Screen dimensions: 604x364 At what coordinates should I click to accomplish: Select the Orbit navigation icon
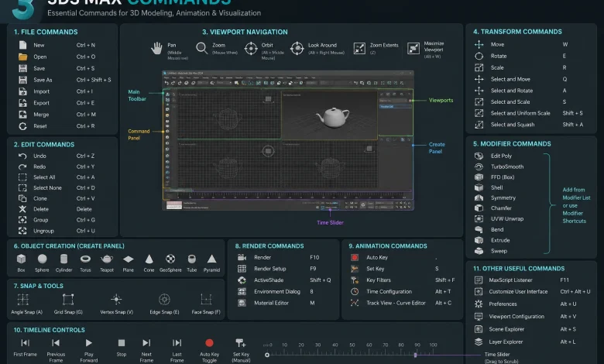point(251,49)
